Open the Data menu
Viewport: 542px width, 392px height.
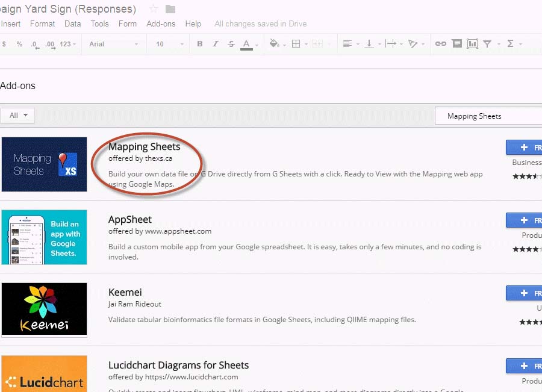[x=72, y=24]
